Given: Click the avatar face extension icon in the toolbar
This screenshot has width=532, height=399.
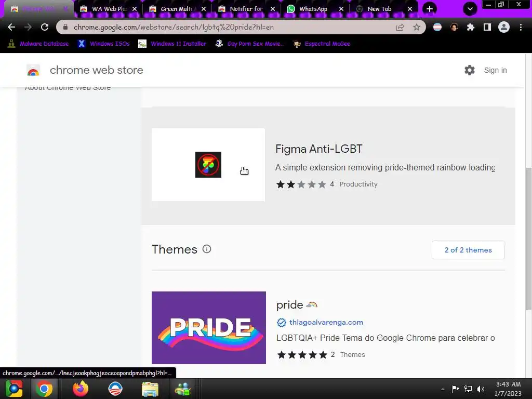Looking at the screenshot, I should [x=454, y=27].
